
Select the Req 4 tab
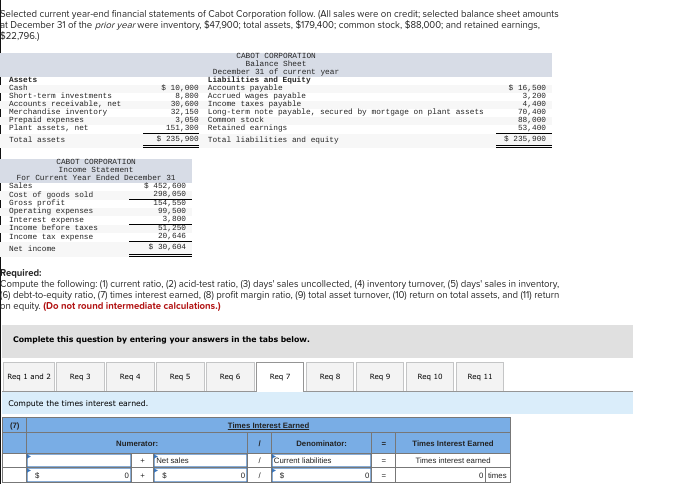131,377
